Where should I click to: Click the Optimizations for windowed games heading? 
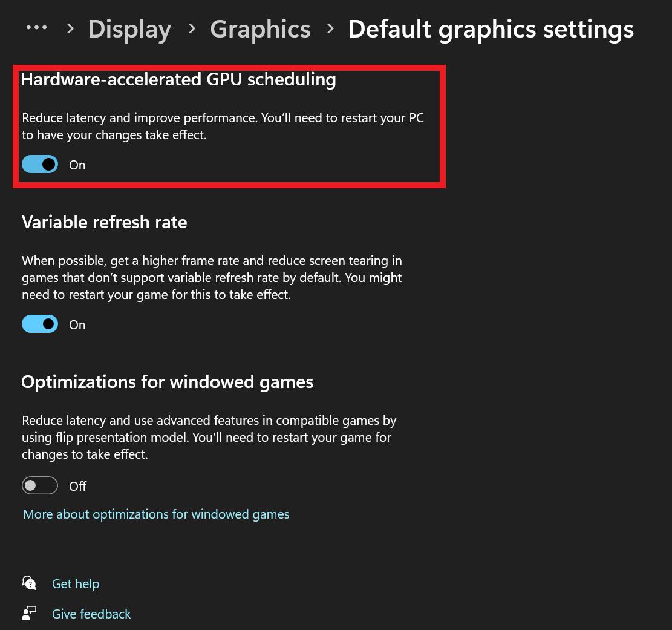[167, 382]
